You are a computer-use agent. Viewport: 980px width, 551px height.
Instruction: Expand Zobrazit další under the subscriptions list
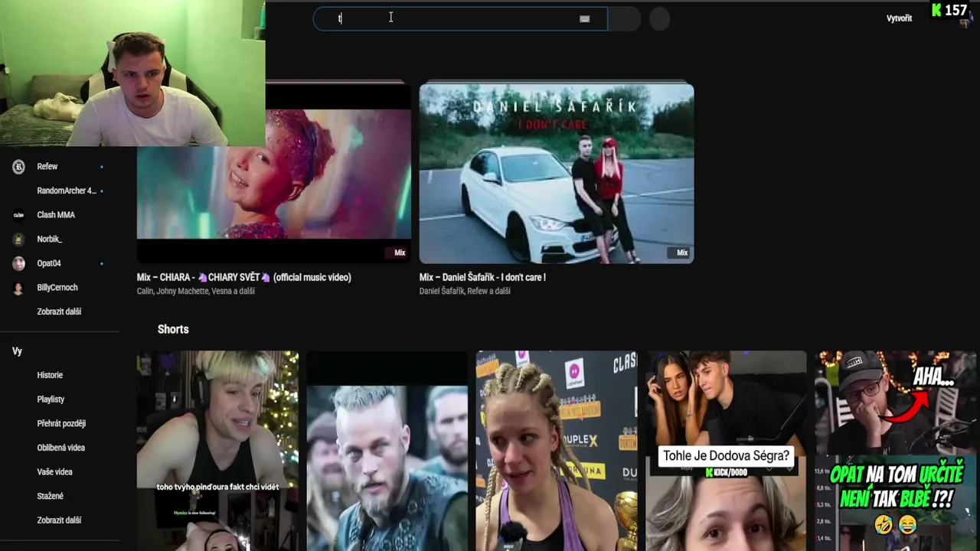59,311
